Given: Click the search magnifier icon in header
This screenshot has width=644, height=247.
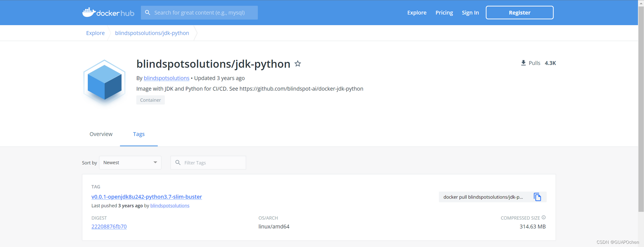Looking at the screenshot, I should tap(147, 13).
